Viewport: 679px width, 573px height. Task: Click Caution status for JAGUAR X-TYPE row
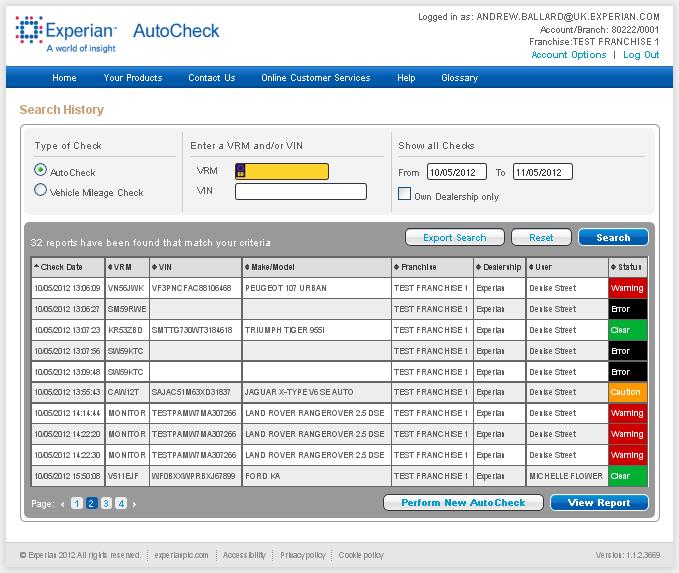628,392
